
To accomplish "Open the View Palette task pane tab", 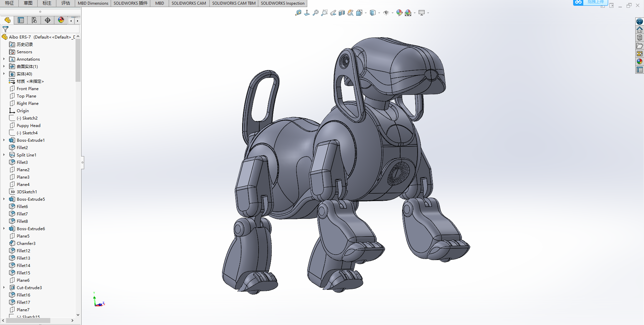I will point(640,54).
